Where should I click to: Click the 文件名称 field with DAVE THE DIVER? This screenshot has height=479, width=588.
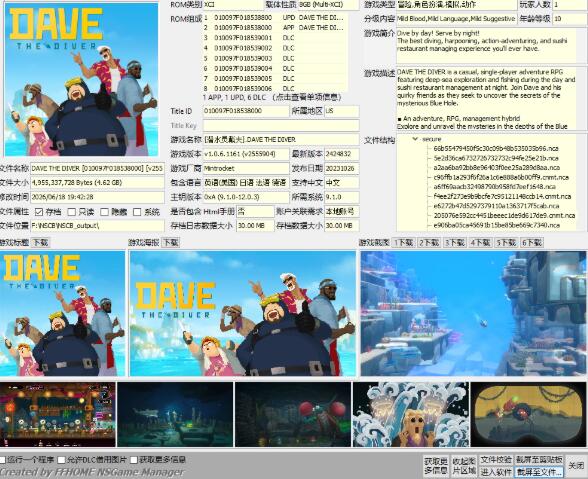pyautogui.click(x=97, y=168)
